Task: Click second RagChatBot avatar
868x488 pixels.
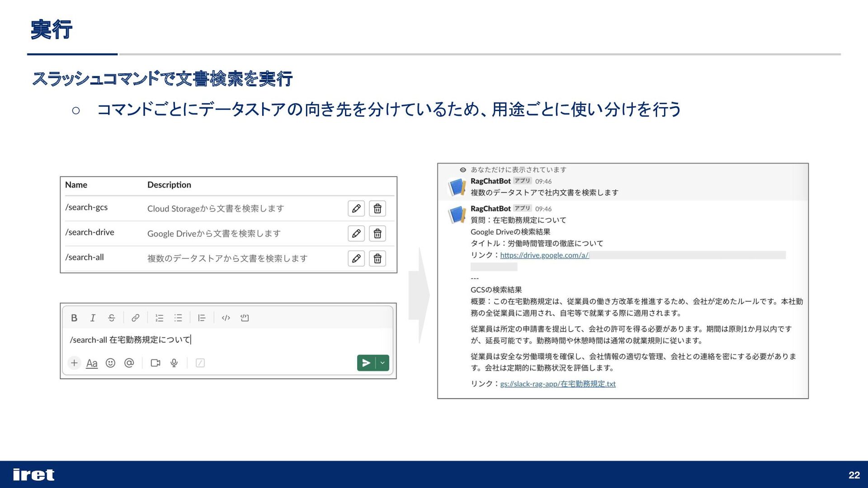Action: (x=457, y=215)
